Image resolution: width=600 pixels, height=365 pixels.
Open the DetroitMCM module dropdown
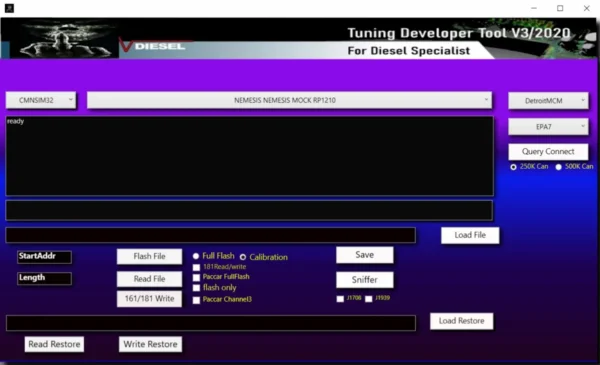click(548, 101)
